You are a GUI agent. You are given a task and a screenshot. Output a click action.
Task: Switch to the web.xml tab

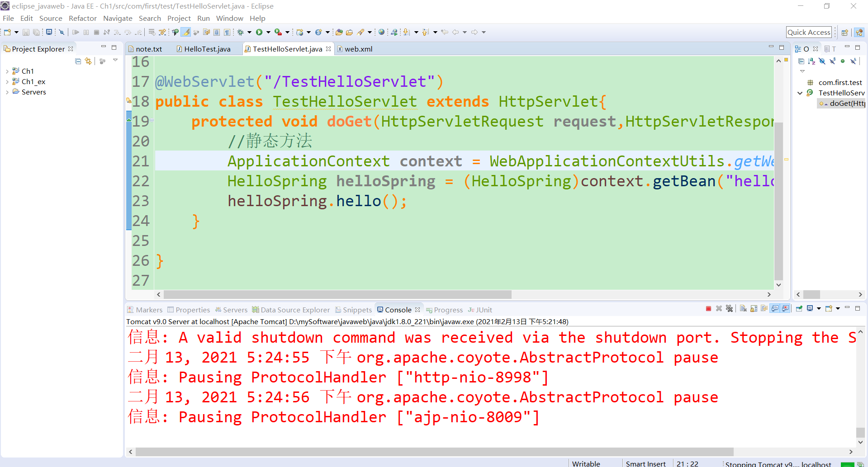[359, 49]
